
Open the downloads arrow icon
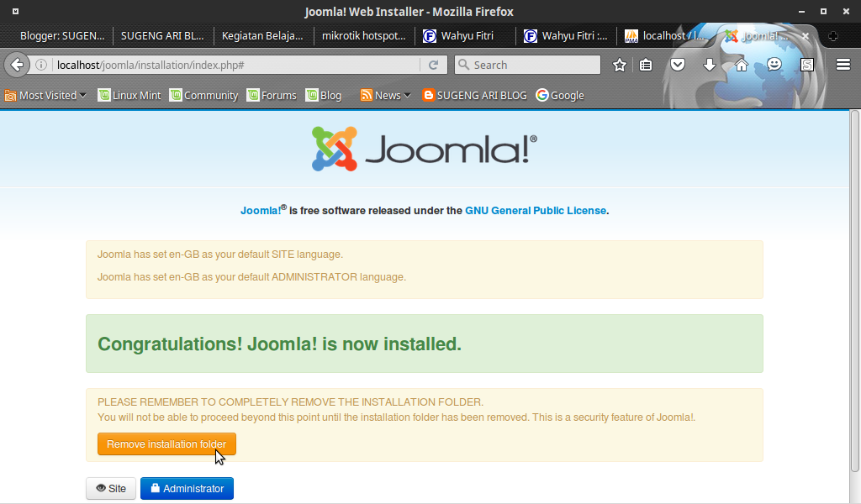(710, 65)
